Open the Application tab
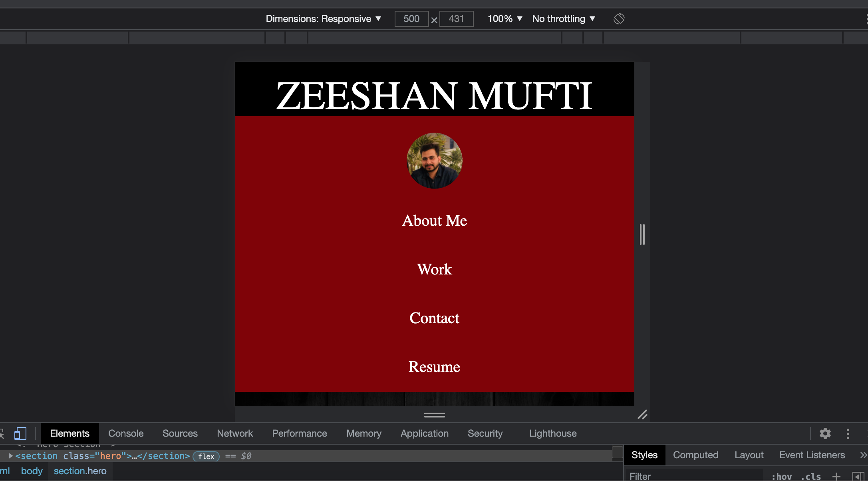This screenshot has height=481, width=868. point(425,433)
